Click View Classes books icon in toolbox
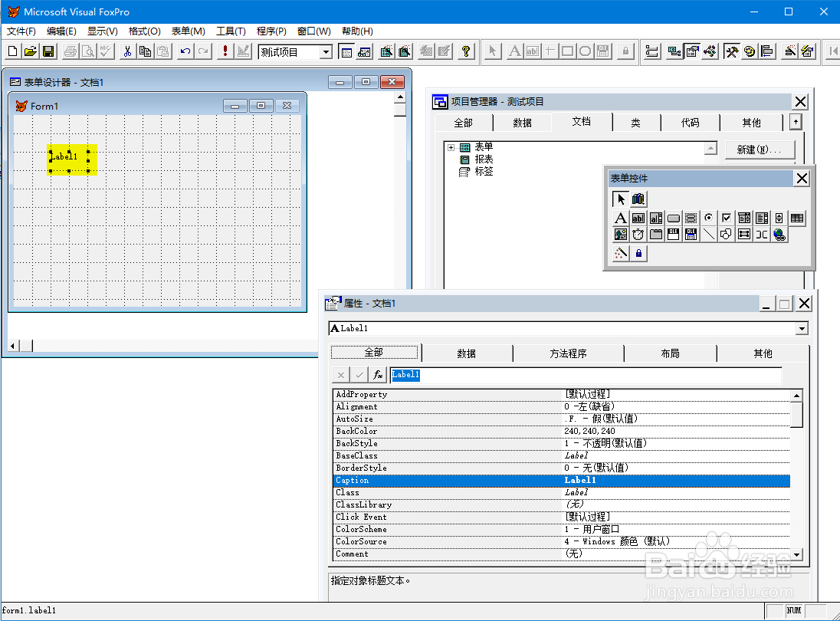This screenshot has height=621, width=840. [x=638, y=199]
